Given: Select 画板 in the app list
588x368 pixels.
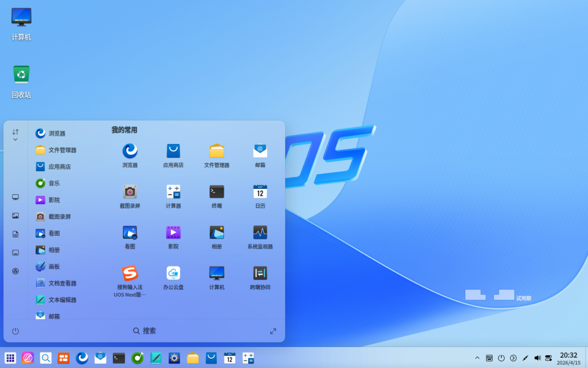Looking at the screenshot, I should click(54, 267).
